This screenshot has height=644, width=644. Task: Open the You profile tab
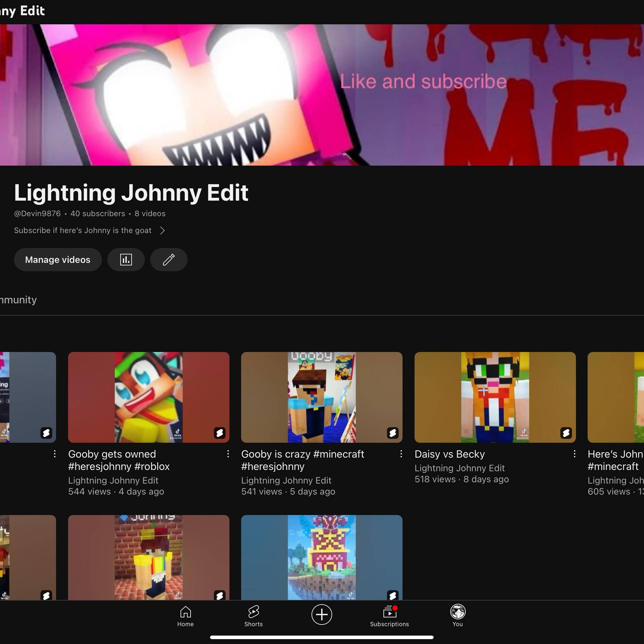pos(458,616)
